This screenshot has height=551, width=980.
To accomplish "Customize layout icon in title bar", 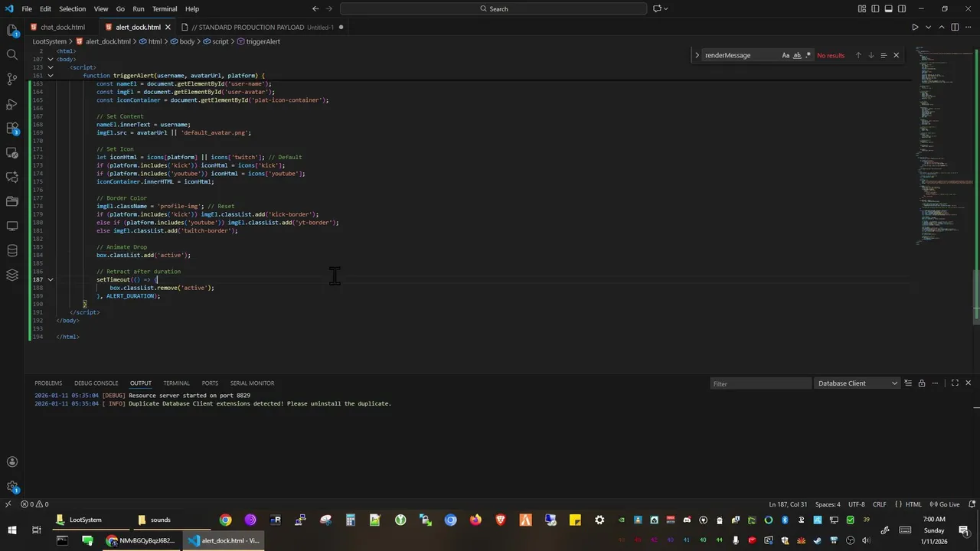I will tap(861, 8).
